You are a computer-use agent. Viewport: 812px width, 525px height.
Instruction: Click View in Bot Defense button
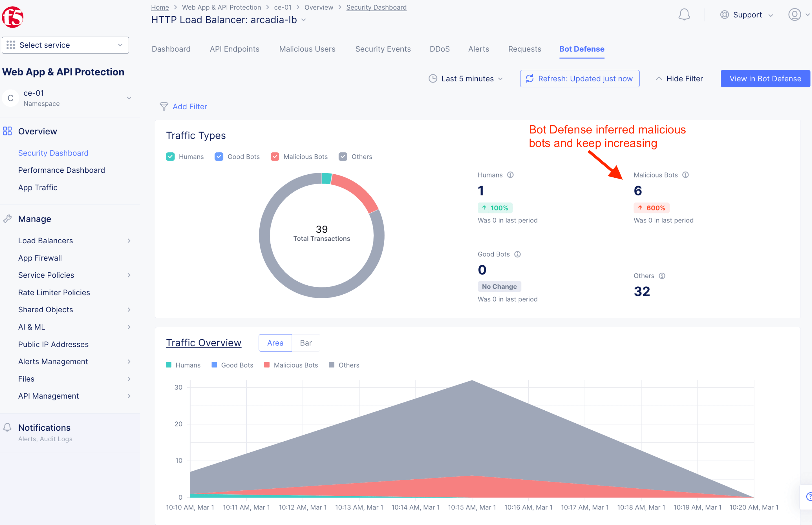[x=765, y=79]
